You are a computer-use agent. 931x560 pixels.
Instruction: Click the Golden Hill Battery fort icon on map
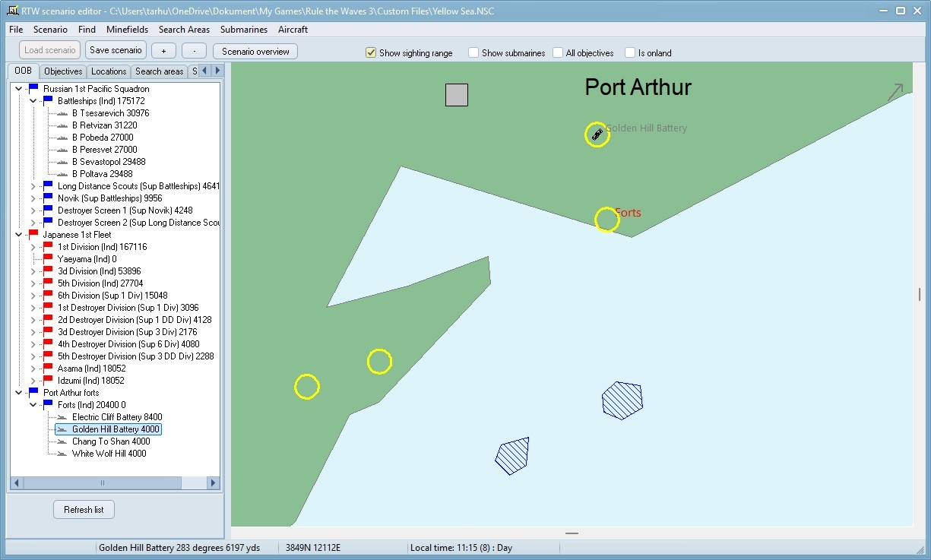[x=597, y=135]
